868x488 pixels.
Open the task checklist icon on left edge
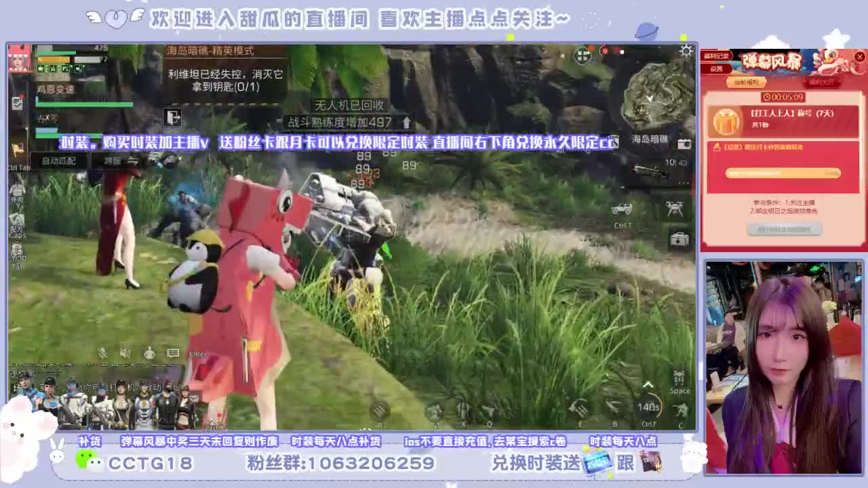tap(18, 103)
